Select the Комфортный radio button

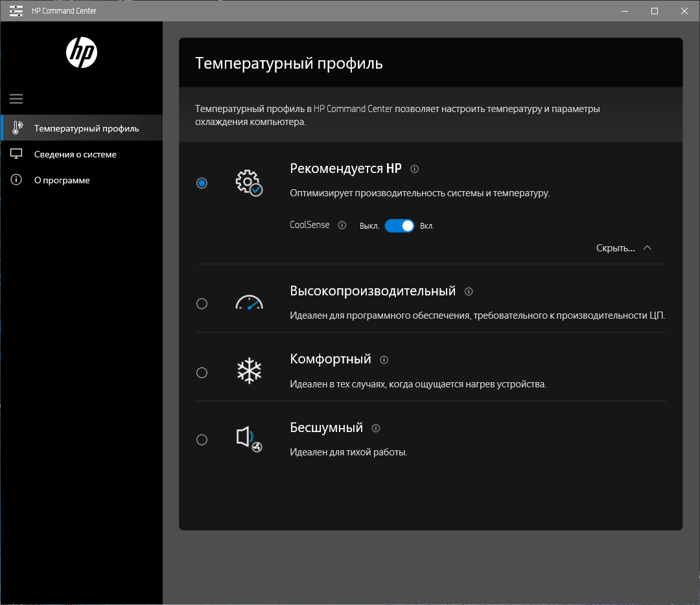tap(202, 372)
